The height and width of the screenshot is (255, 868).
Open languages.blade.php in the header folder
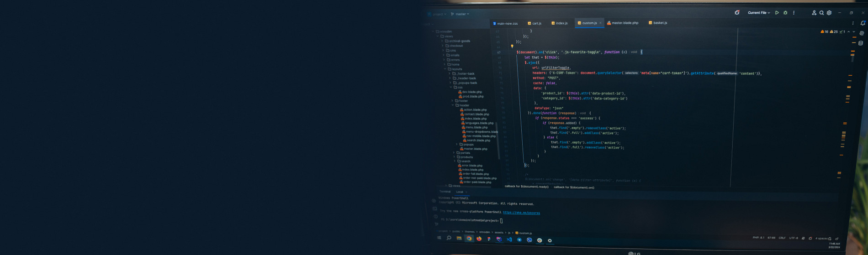tap(477, 123)
